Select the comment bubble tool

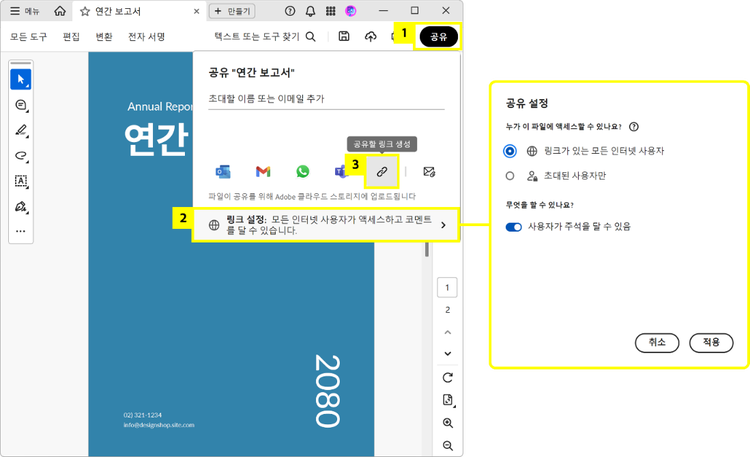point(21,105)
